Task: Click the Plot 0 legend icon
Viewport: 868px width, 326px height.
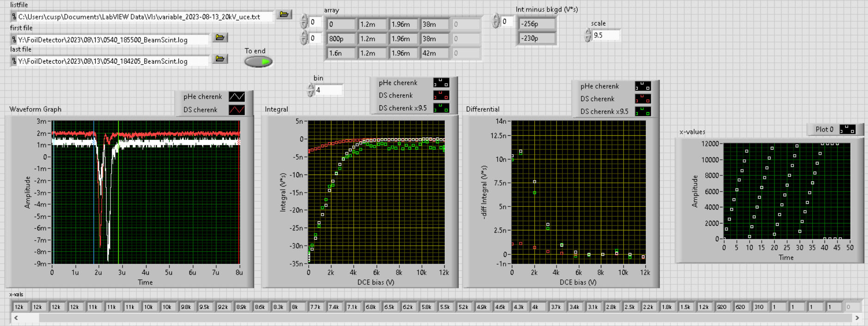Action: (x=847, y=130)
